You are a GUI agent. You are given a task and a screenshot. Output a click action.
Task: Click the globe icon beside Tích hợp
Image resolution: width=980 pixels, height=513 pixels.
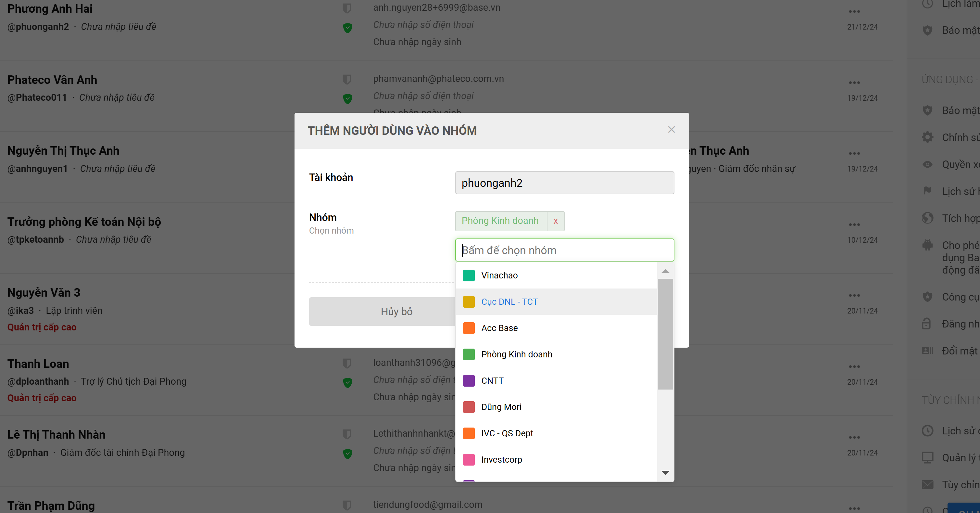pos(927,218)
